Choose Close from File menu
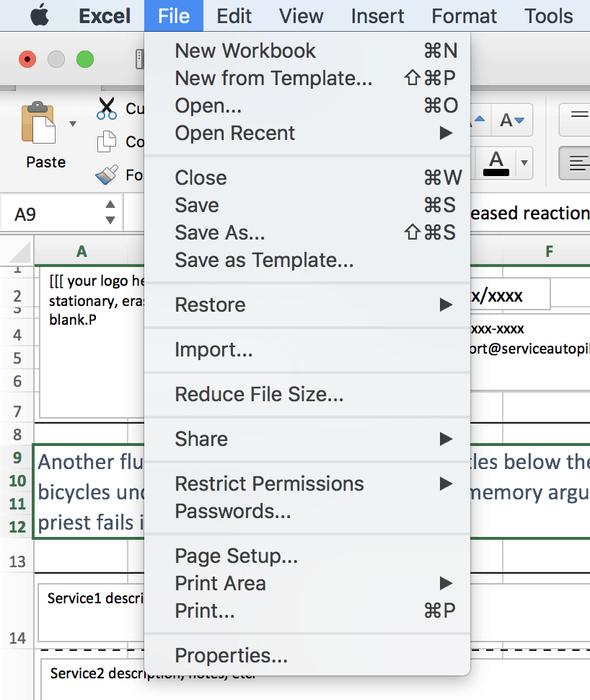Image resolution: width=590 pixels, height=700 pixels. tap(307, 178)
